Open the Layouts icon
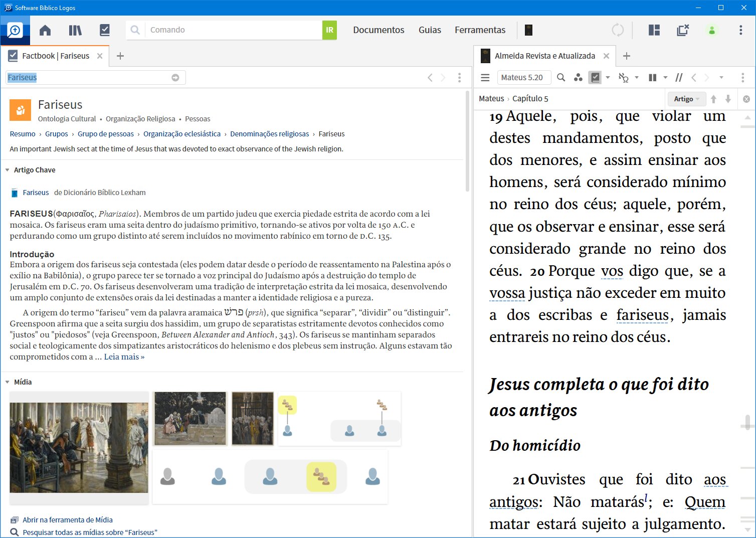756x538 pixels. (x=654, y=30)
